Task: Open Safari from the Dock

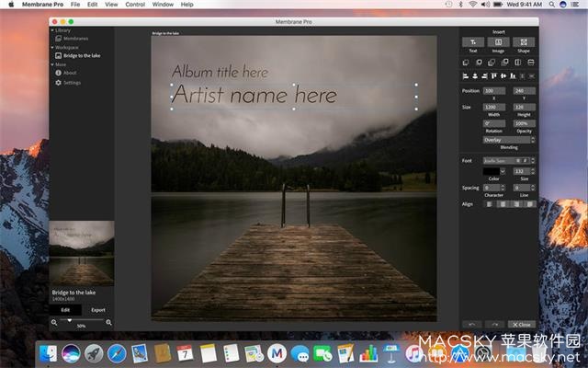Action: click(117, 353)
